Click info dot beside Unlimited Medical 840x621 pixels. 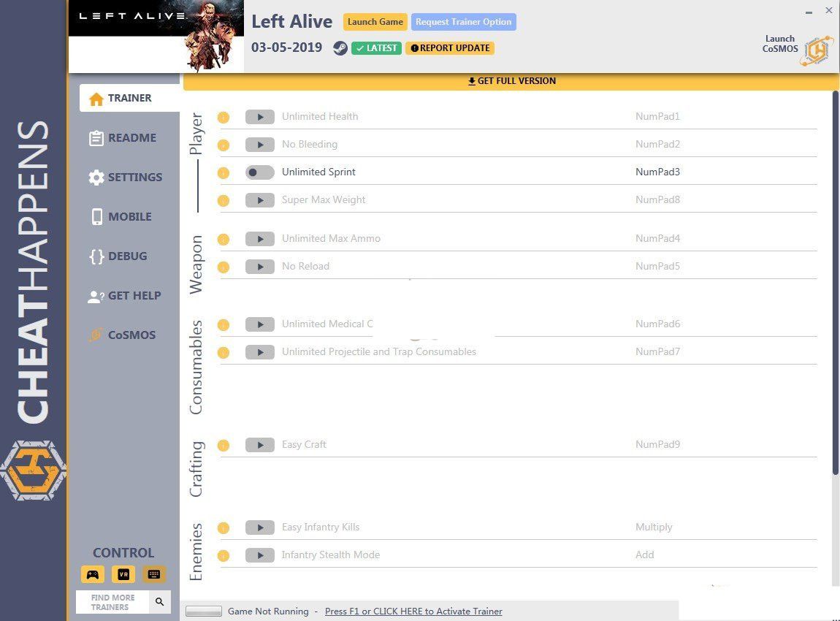(224, 325)
